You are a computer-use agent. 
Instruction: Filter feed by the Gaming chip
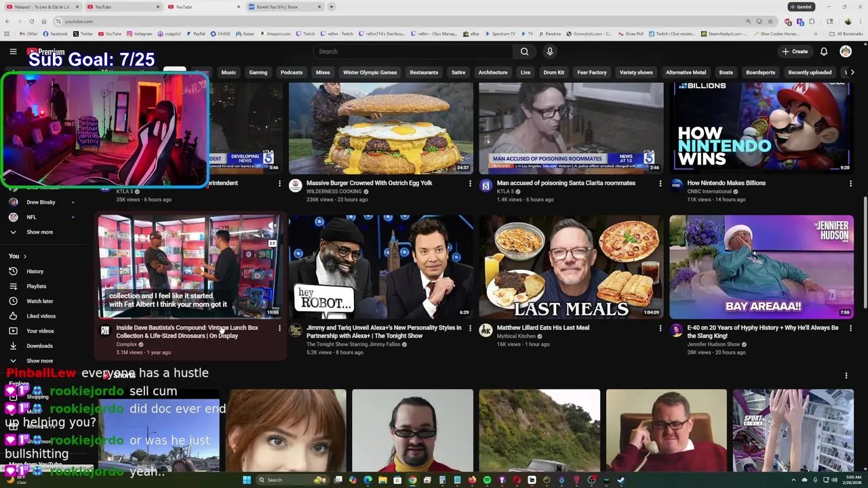[258, 73]
